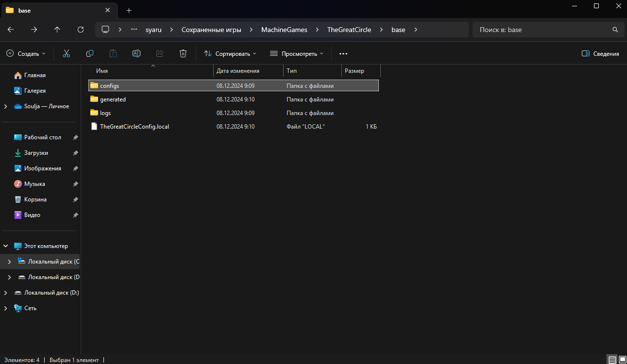This screenshot has width=627, height=364.
Task: Click pin icon next to Загрузки
Action: click(x=75, y=153)
